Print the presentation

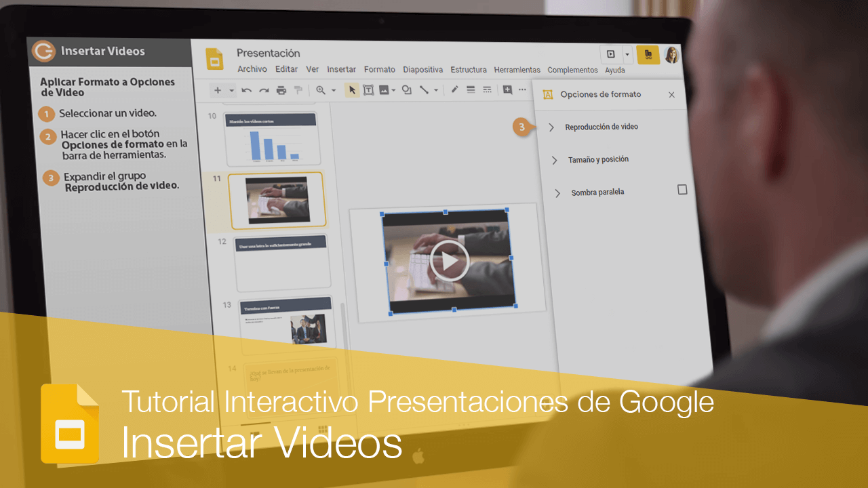click(x=281, y=90)
